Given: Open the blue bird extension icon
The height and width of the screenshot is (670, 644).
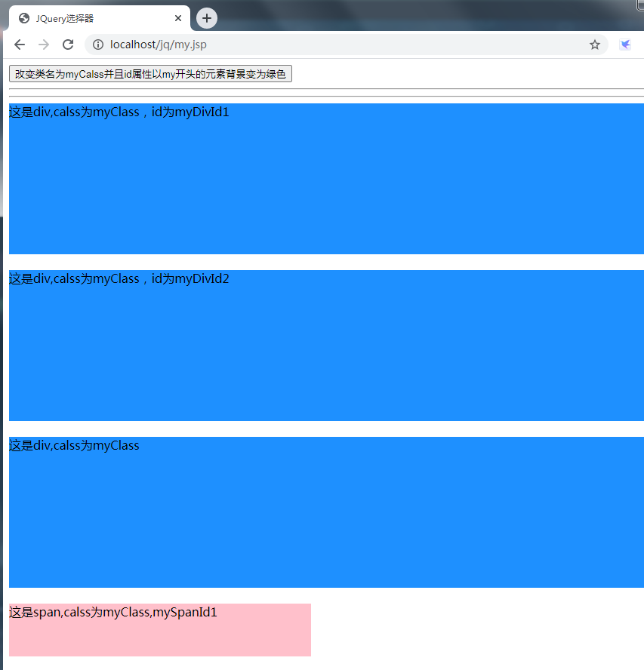Looking at the screenshot, I should pyautogui.click(x=625, y=45).
